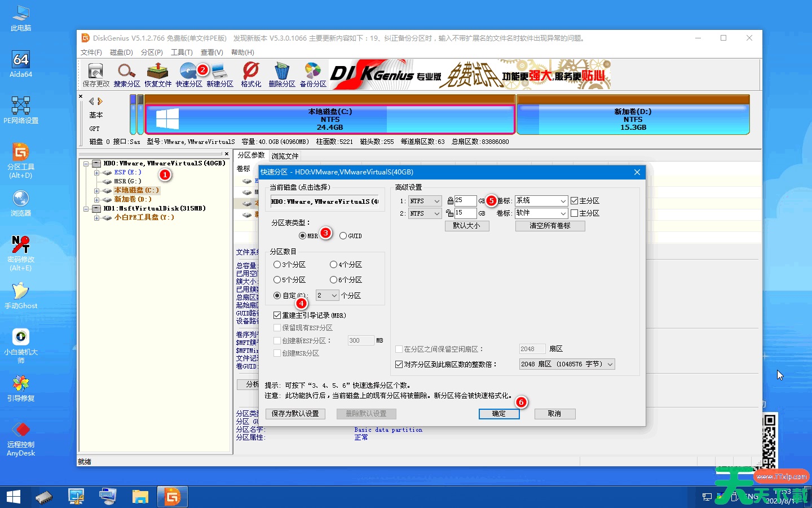Open the Aida64 desktop shortcut
The height and width of the screenshot is (508, 812).
click(x=21, y=64)
